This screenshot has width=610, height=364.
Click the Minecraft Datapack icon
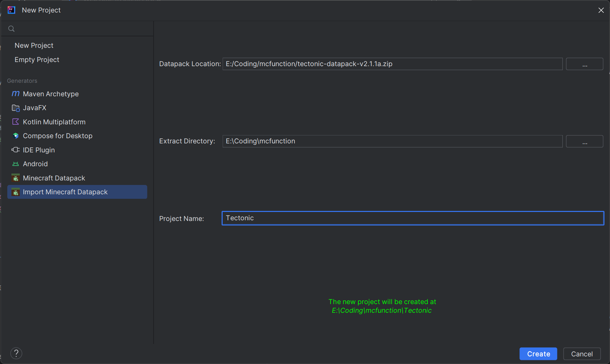click(16, 178)
